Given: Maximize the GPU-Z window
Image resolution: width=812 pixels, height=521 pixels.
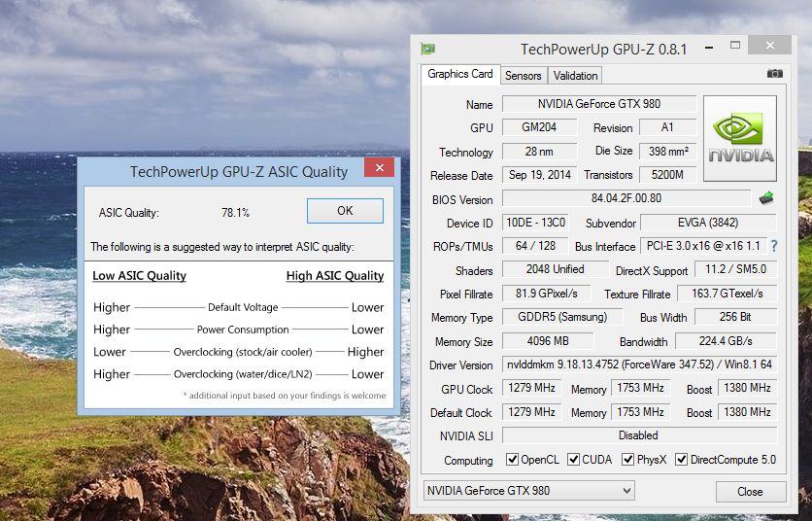Looking at the screenshot, I should [x=735, y=46].
